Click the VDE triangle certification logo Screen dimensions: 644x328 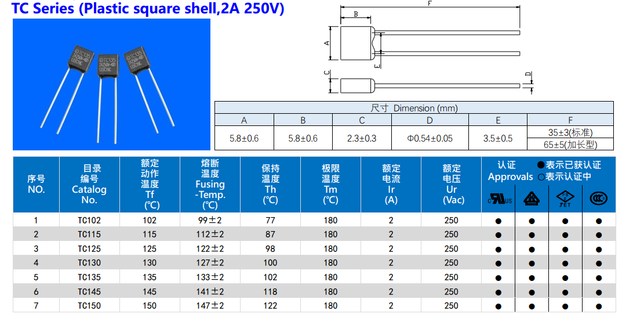532,200
